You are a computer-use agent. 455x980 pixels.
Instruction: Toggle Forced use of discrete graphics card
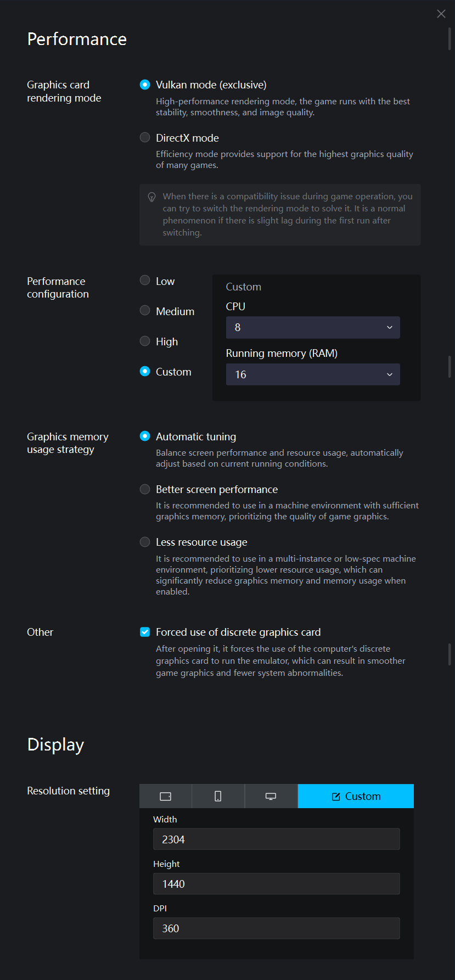(x=145, y=632)
